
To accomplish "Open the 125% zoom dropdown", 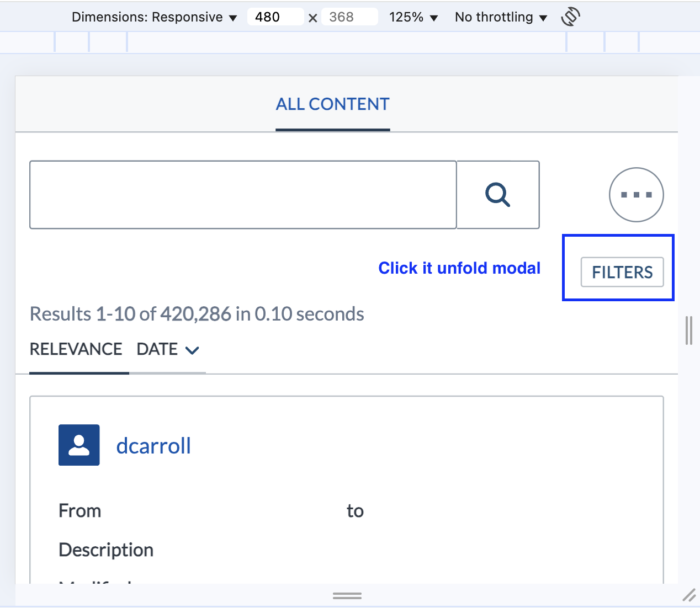I will [413, 17].
